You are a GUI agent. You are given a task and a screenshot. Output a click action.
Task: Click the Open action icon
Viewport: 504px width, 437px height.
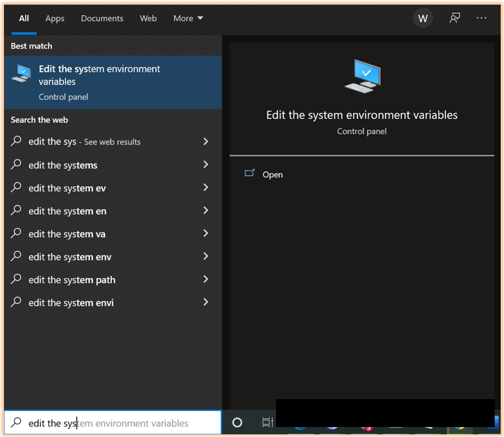249,173
